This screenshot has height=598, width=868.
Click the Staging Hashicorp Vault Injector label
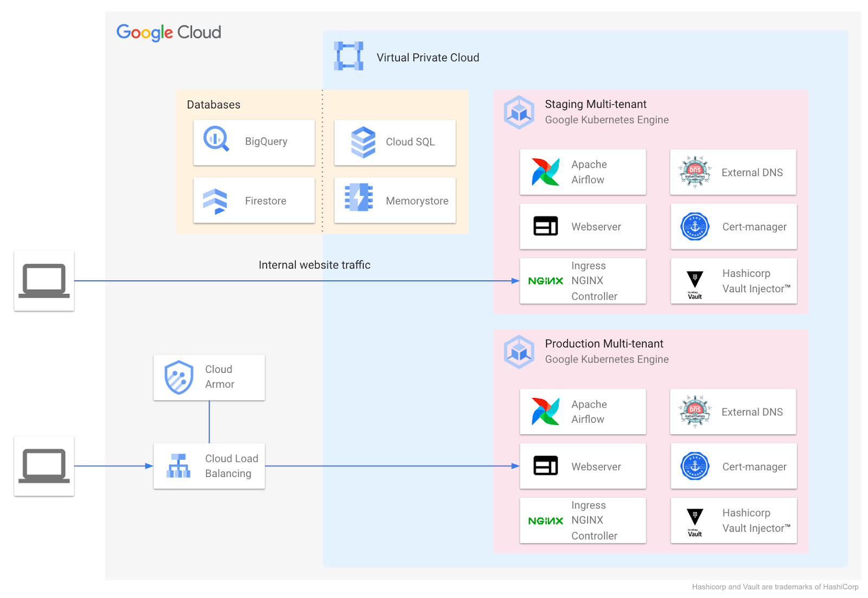756,281
